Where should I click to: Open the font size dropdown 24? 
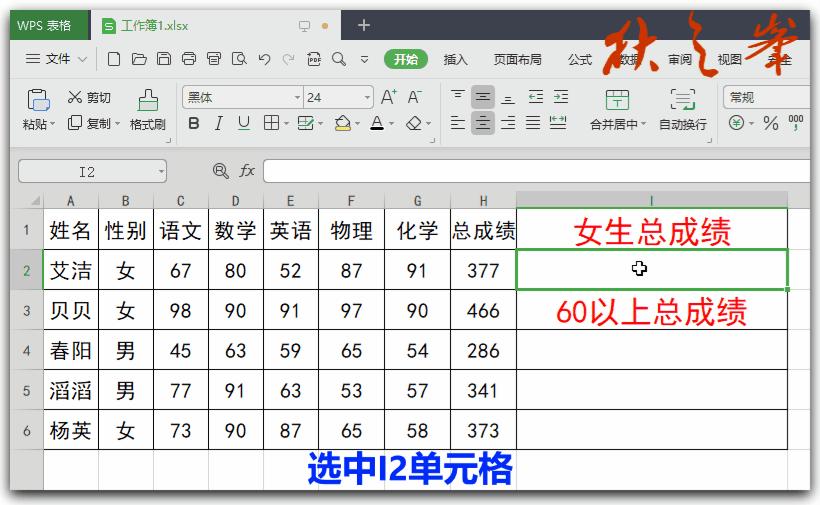(x=367, y=97)
